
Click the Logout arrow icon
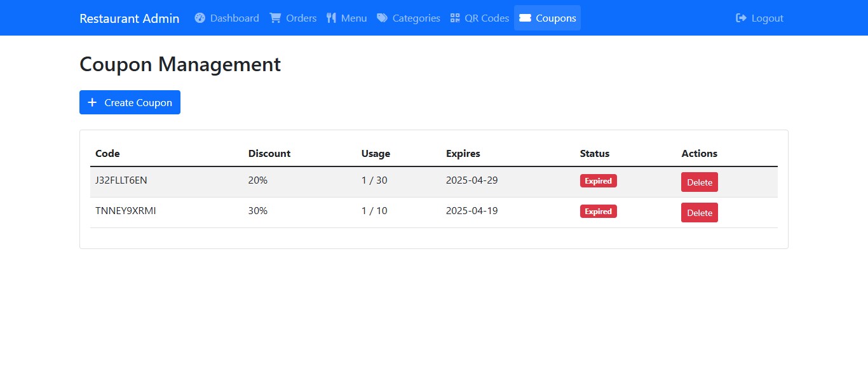click(x=741, y=18)
